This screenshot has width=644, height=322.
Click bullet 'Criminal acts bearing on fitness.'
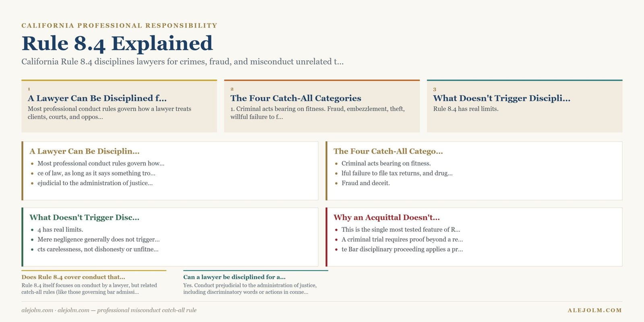coord(386,163)
